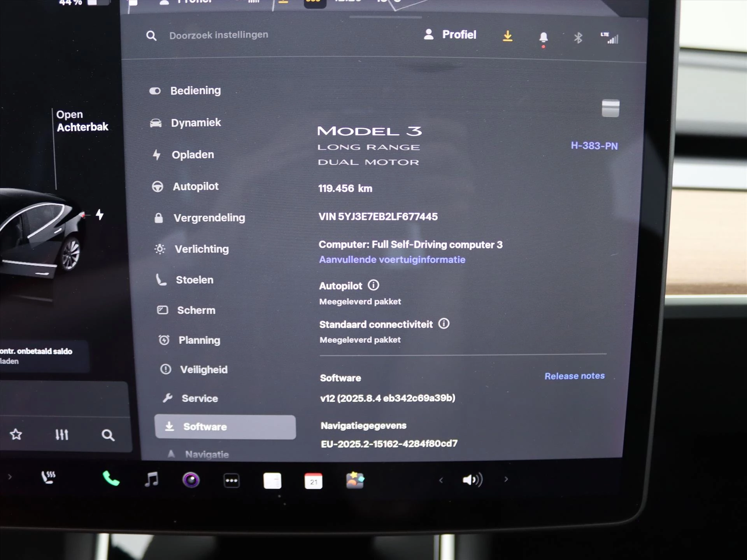Tap the LTE signal strength icon
This screenshot has height=560, width=747.
pyautogui.click(x=609, y=38)
